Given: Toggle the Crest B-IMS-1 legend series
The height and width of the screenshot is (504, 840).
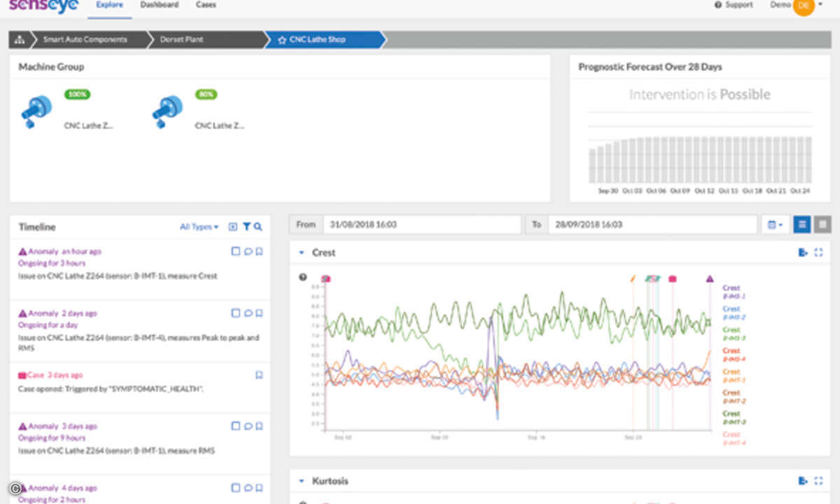Looking at the screenshot, I should (x=733, y=292).
